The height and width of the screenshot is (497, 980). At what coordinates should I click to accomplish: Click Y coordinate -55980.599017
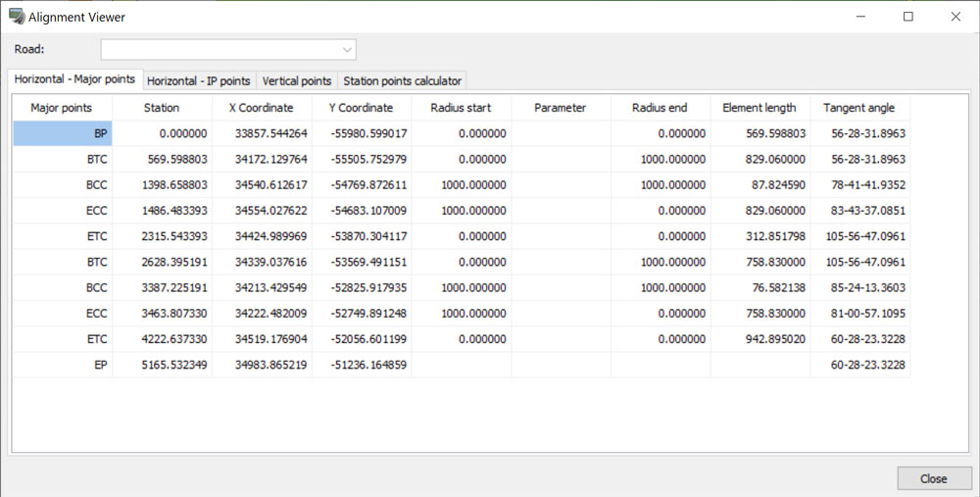pos(362,133)
